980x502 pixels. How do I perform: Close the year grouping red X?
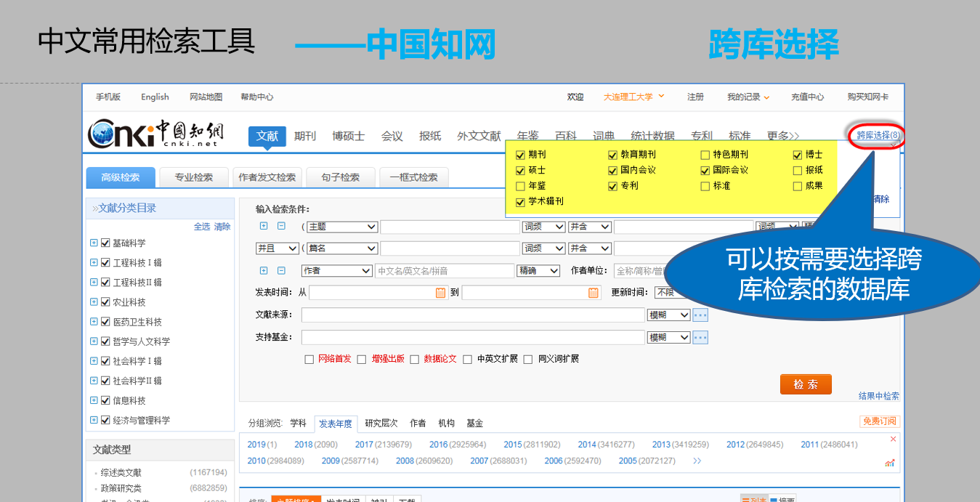click(893, 439)
